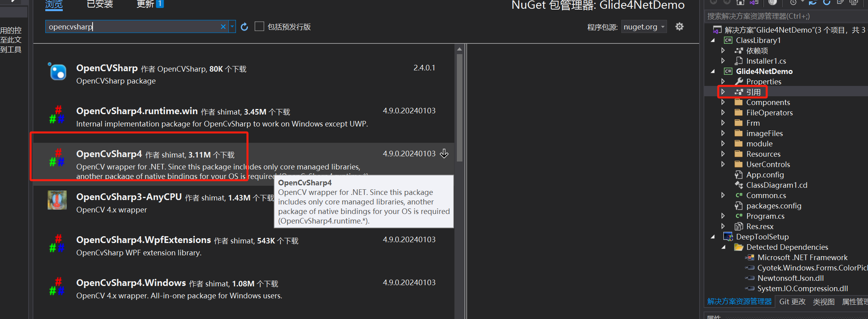This screenshot has height=319, width=868.
Task: Click the OpenCvSharp4.runtime.win package icon
Action: coord(57,115)
